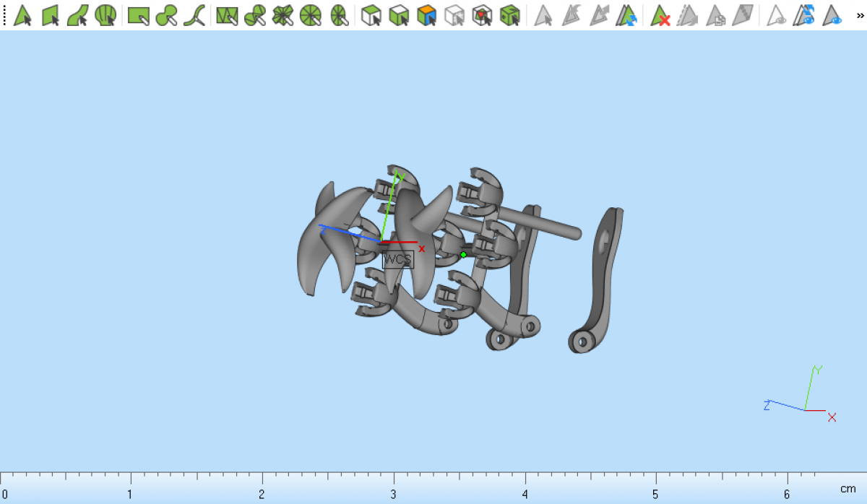Toggle the grayed hide triangle eye icon
This screenshot has height=504, width=867.
pyautogui.click(x=777, y=15)
